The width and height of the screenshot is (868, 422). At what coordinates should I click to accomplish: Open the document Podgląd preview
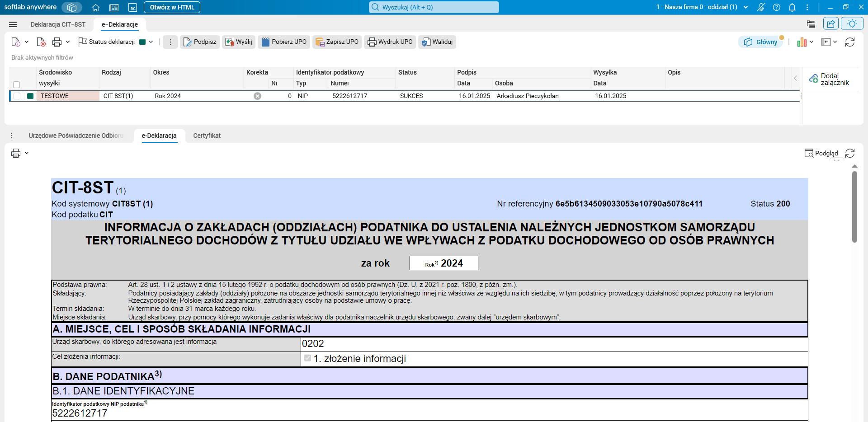pyautogui.click(x=821, y=153)
